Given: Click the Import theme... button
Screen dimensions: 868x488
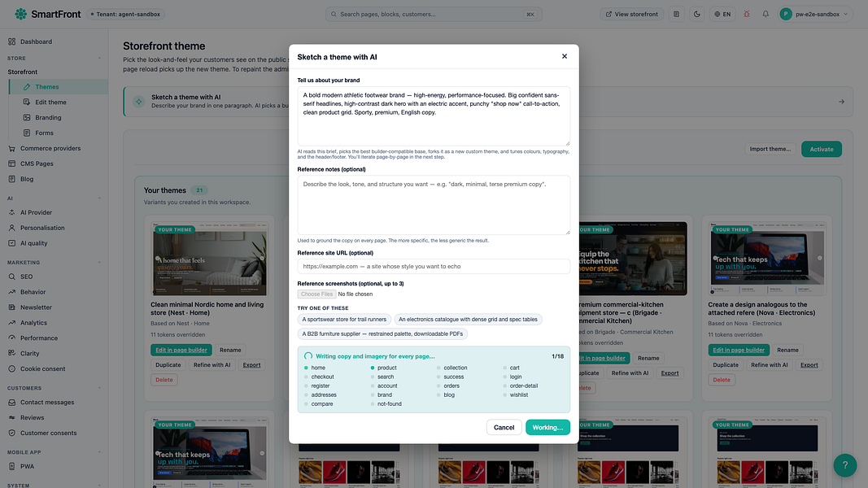Looking at the screenshot, I should pyautogui.click(x=770, y=149).
